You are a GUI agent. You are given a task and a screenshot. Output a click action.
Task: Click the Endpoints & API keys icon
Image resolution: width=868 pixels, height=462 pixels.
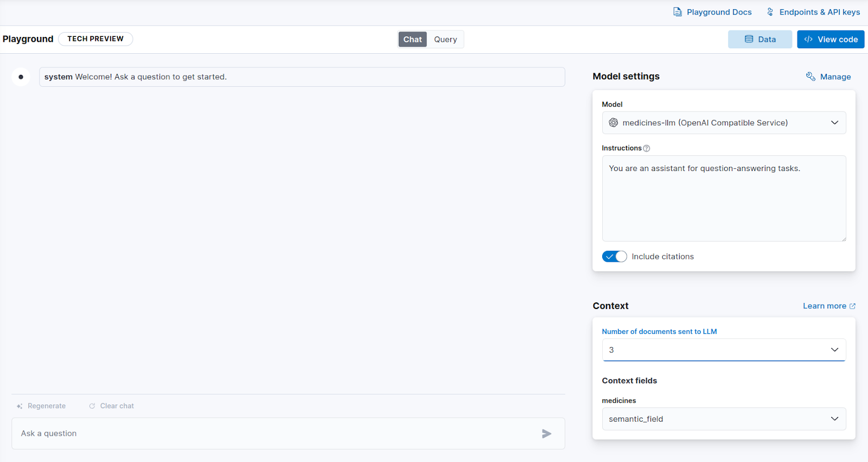click(x=770, y=12)
